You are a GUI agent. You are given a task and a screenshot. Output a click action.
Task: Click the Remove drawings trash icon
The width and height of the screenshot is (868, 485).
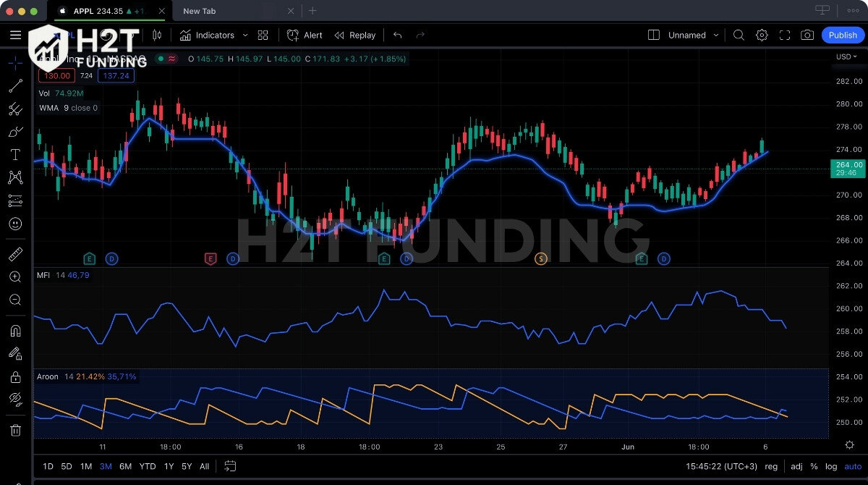pos(14,430)
